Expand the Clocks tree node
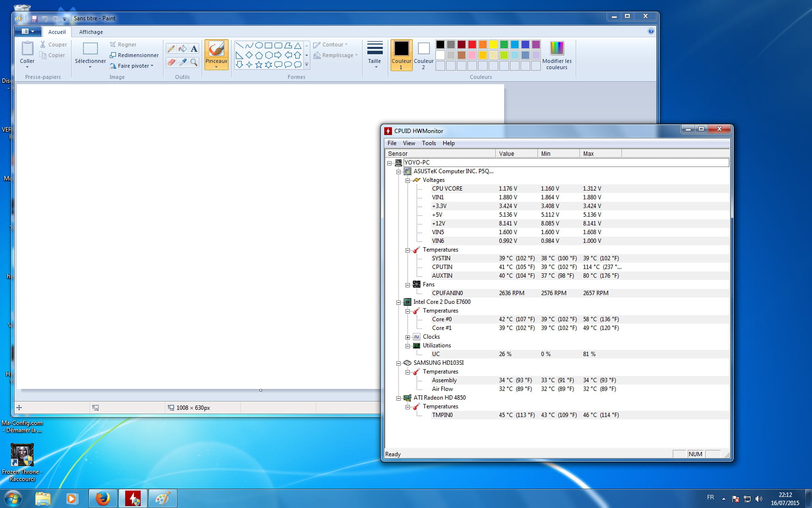This screenshot has width=812, height=508. [407, 337]
